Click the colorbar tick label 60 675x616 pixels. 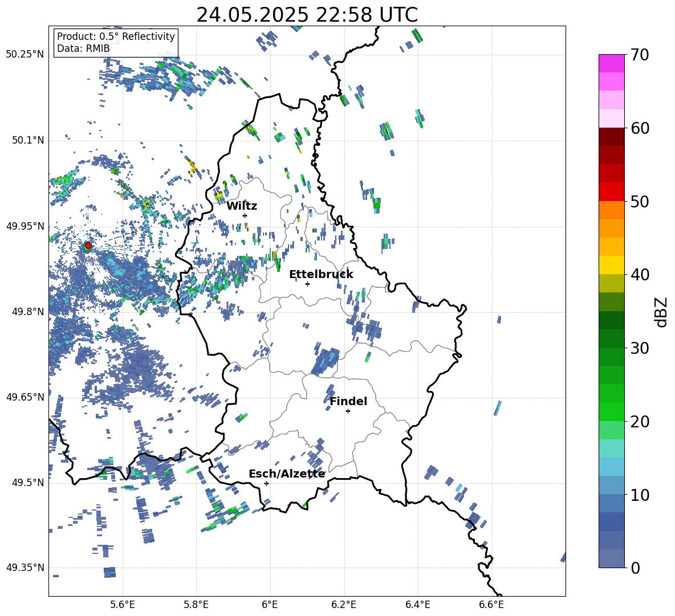[639, 128]
